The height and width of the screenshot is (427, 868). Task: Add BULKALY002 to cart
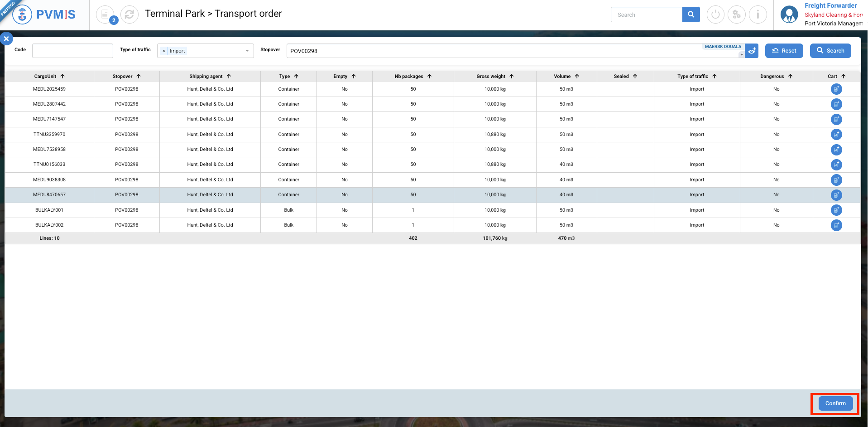click(836, 225)
